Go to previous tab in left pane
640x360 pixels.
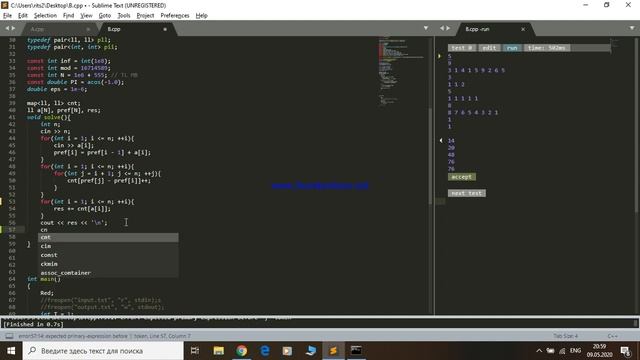pyautogui.click(x=7, y=28)
